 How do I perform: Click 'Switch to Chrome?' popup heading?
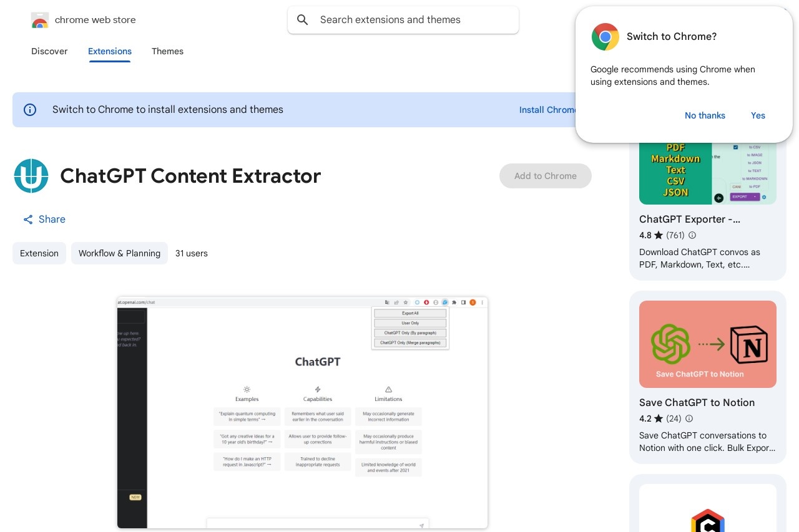[x=672, y=37]
